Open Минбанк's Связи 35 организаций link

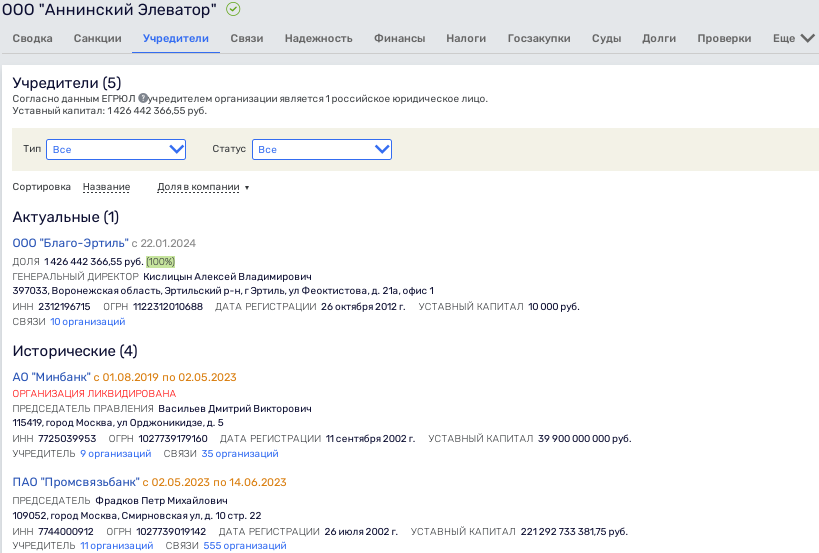240,454
